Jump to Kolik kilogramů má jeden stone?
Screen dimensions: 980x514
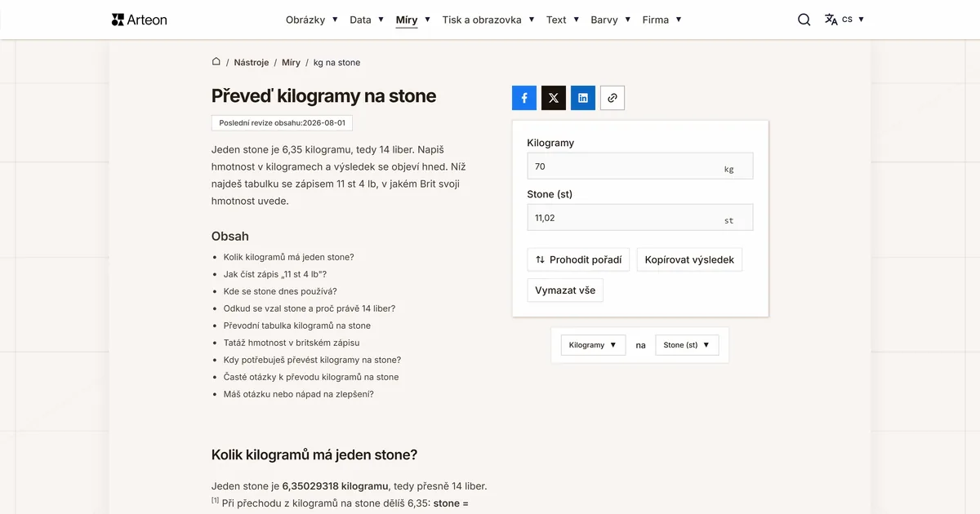(289, 257)
